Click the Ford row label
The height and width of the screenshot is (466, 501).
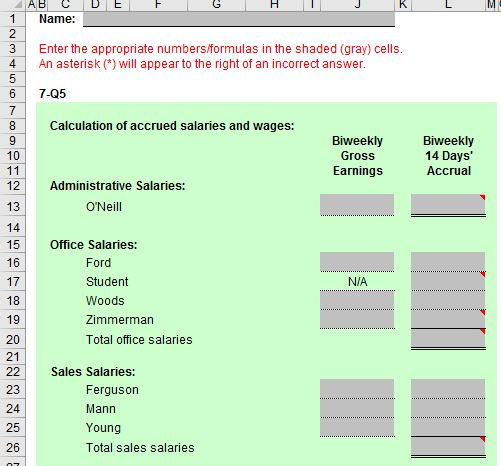(98, 263)
